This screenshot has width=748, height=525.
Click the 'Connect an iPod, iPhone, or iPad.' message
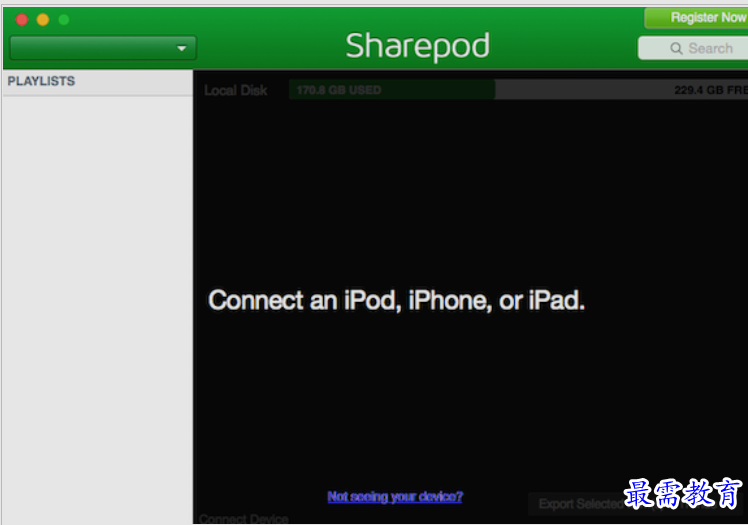click(x=396, y=300)
